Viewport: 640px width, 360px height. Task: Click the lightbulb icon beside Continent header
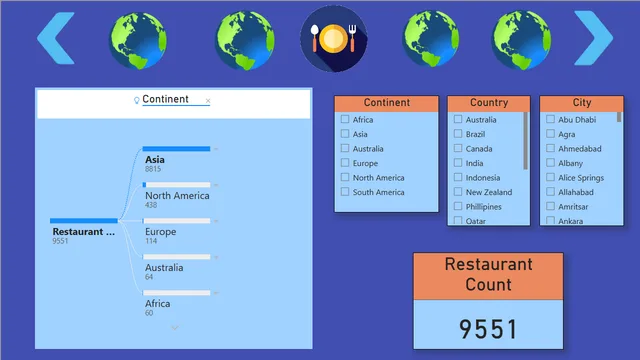[x=137, y=100]
